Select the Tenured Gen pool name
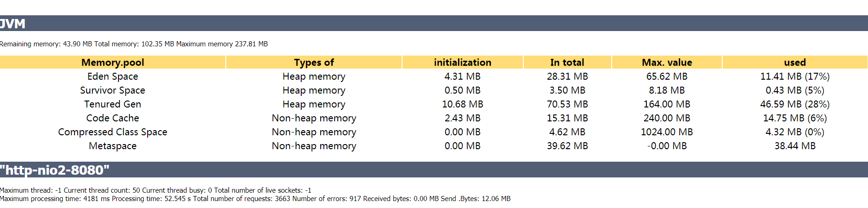Screen dimensions: 868x208 point(112,104)
